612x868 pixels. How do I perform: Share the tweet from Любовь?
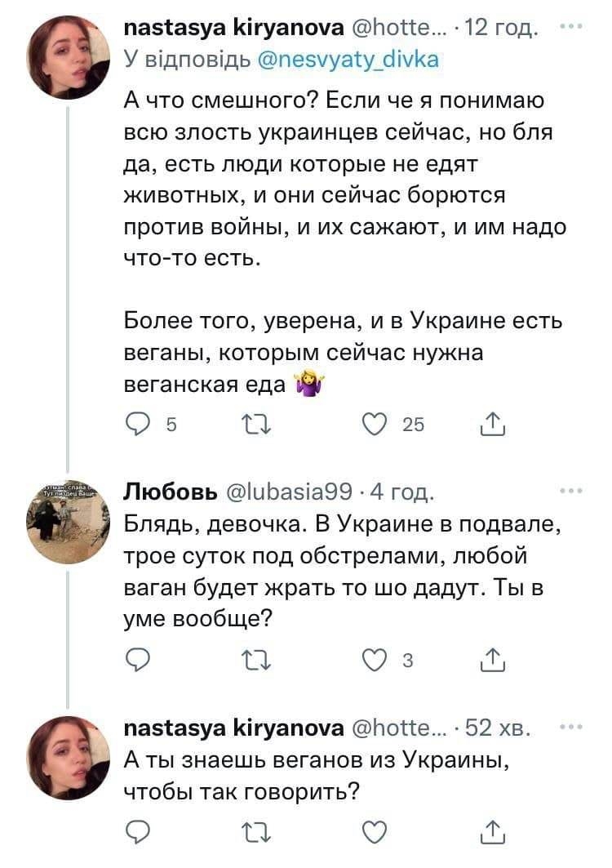[x=494, y=658]
